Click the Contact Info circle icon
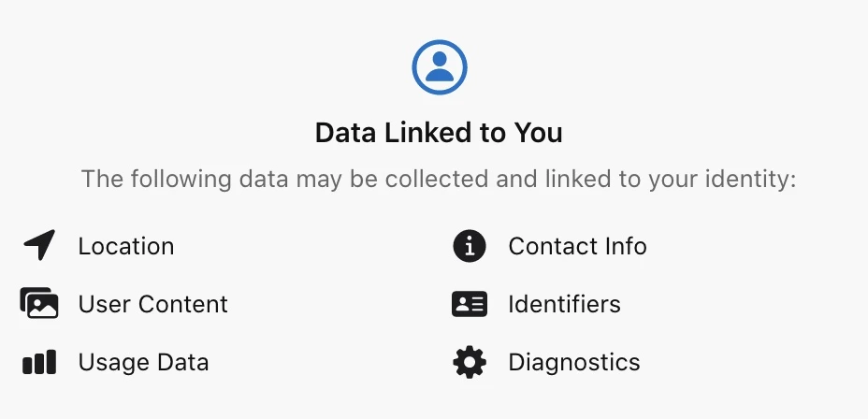Screen dimensions: 868x419 point(470,246)
